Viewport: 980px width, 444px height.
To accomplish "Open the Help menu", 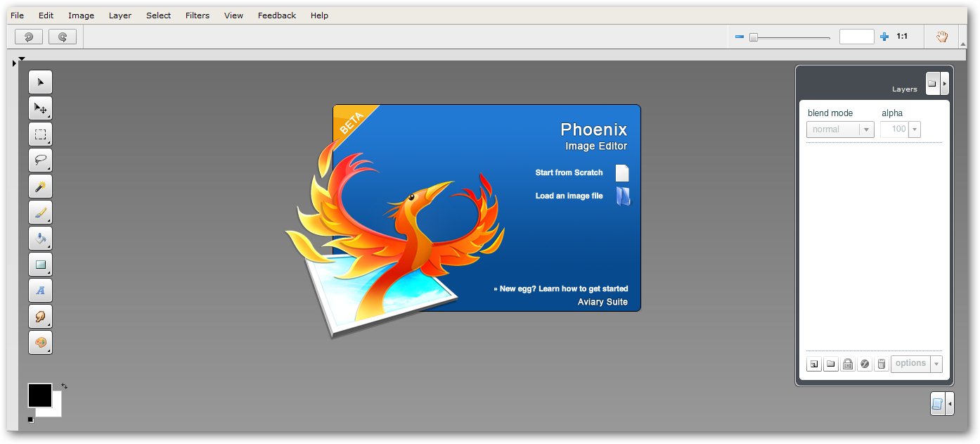I will coord(319,15).
